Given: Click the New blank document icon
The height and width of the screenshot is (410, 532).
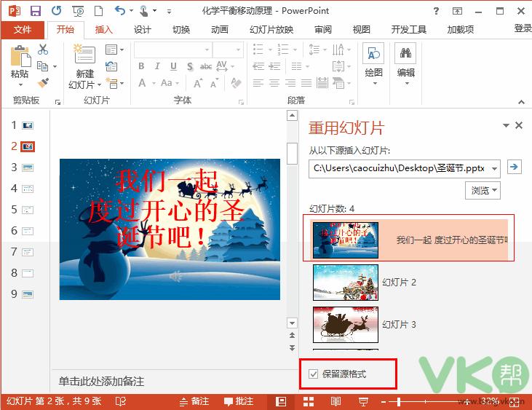Looking at the screenshot, I should click(99, 11).
